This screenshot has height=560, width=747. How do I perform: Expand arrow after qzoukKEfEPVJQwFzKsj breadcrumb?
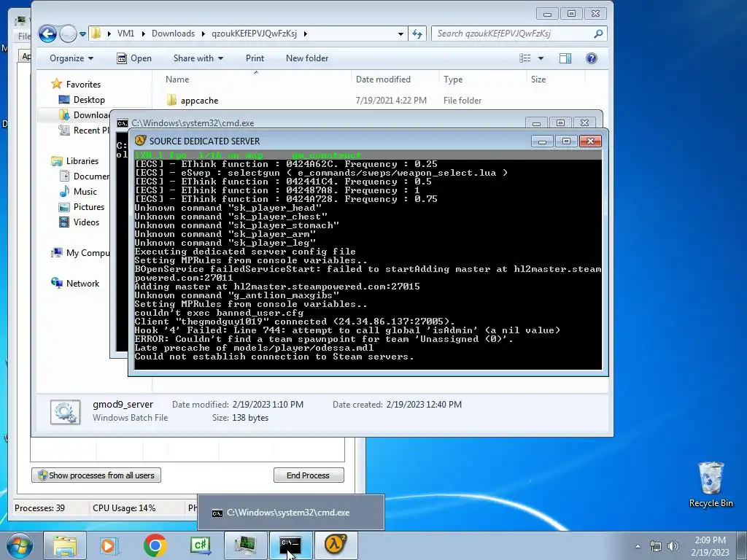tap(305, 34)
